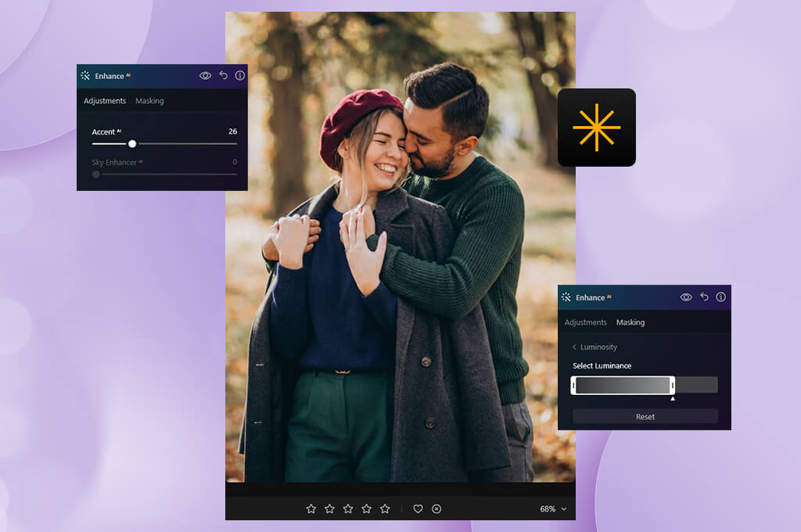The height and width of the screenshot is (532, 801).
Task: Click the Sky Enhancer slider handle
Action: click(96, 174)
